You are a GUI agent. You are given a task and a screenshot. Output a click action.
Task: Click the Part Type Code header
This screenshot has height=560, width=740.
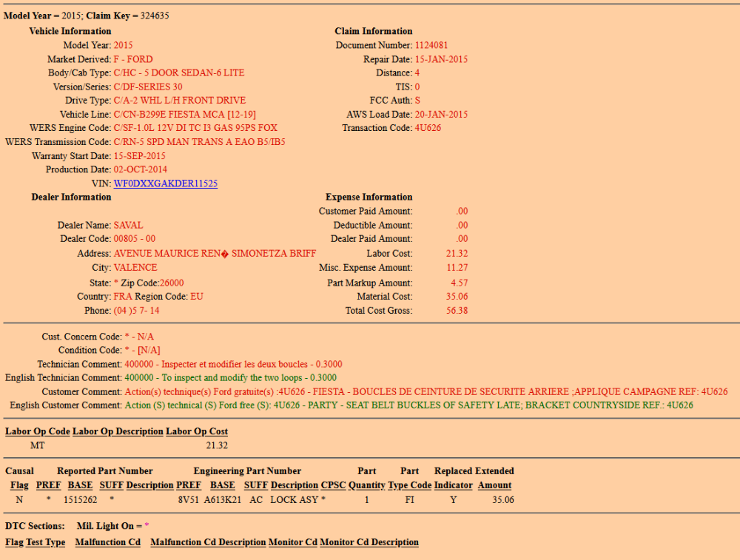click(409, 485)
